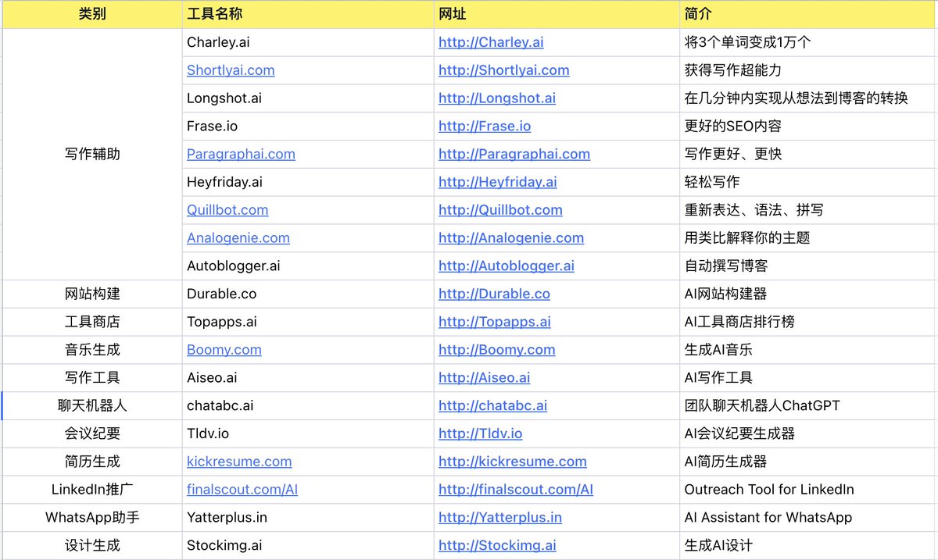Image resolution: width=938 pixels, height=560 pixels.
Task: Select the 将3个单词变成1万个 description cell
Action: (x=808, y=42)
